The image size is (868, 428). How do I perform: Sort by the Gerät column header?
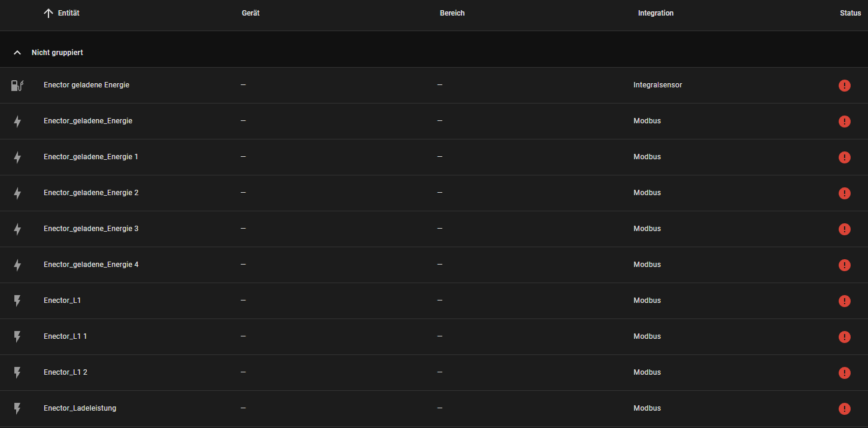click(x=250, y=13)
